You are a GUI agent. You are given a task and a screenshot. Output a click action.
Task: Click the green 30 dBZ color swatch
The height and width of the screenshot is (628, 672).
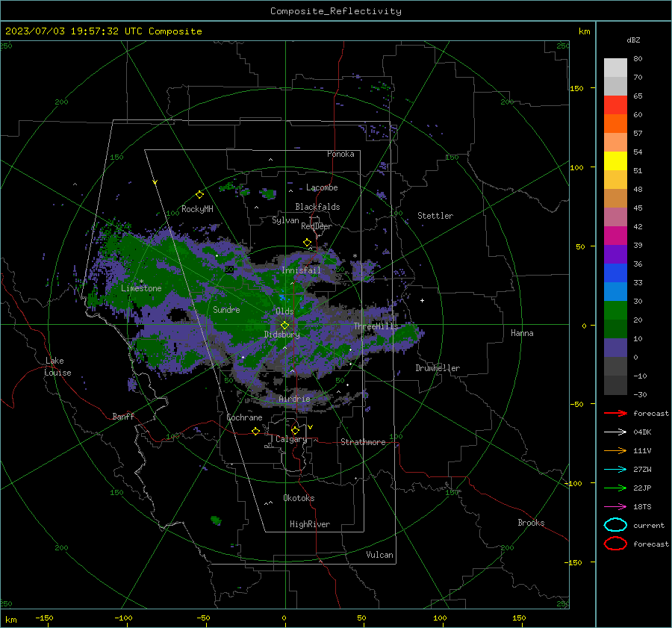tap(615, 310)
